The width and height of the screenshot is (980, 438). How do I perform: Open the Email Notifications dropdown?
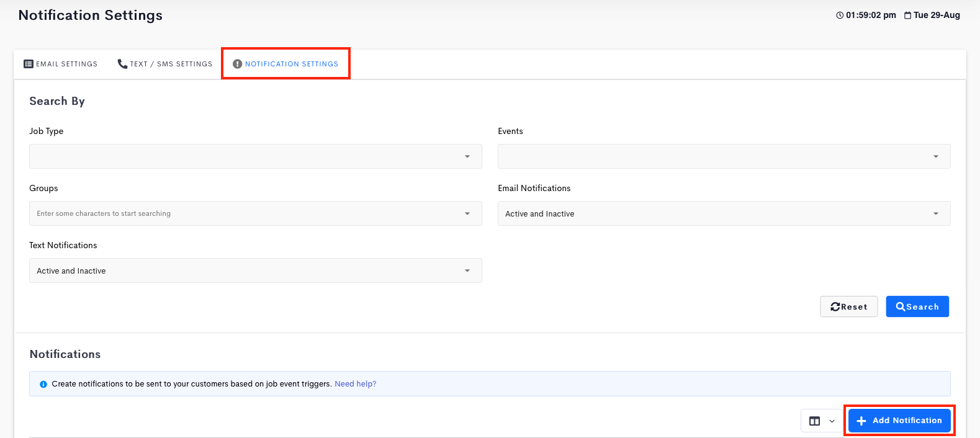click(x=724, y=213)
